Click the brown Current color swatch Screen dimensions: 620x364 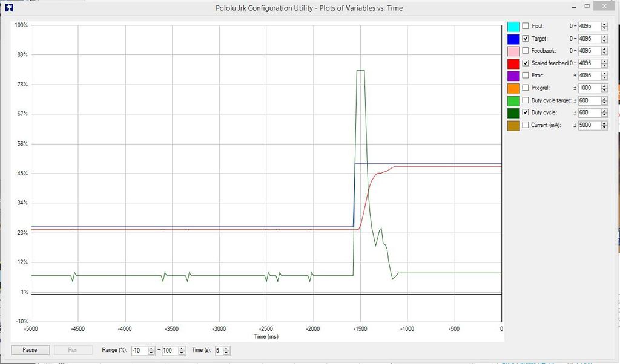pyautogui.click(x=513, y=125)
